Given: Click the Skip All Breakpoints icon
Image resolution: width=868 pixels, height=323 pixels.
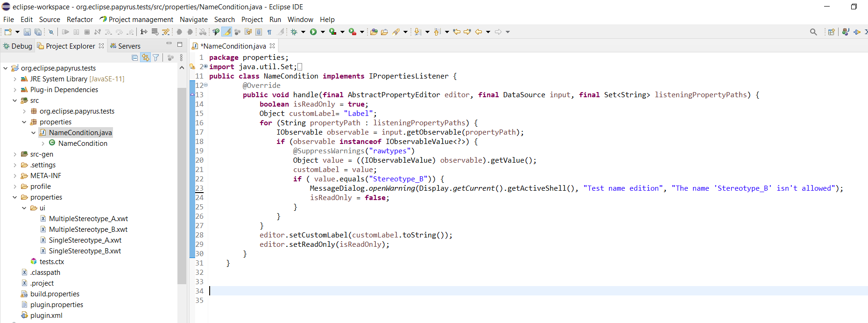Looking at the screenshot, I should 51,32.
